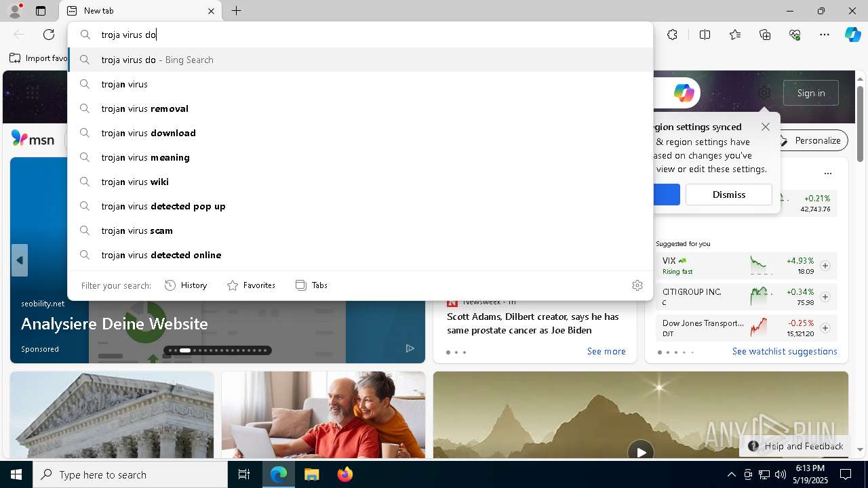Click the ad choices icon on sponsored card
868x488 pixels.
click(410, 348)
